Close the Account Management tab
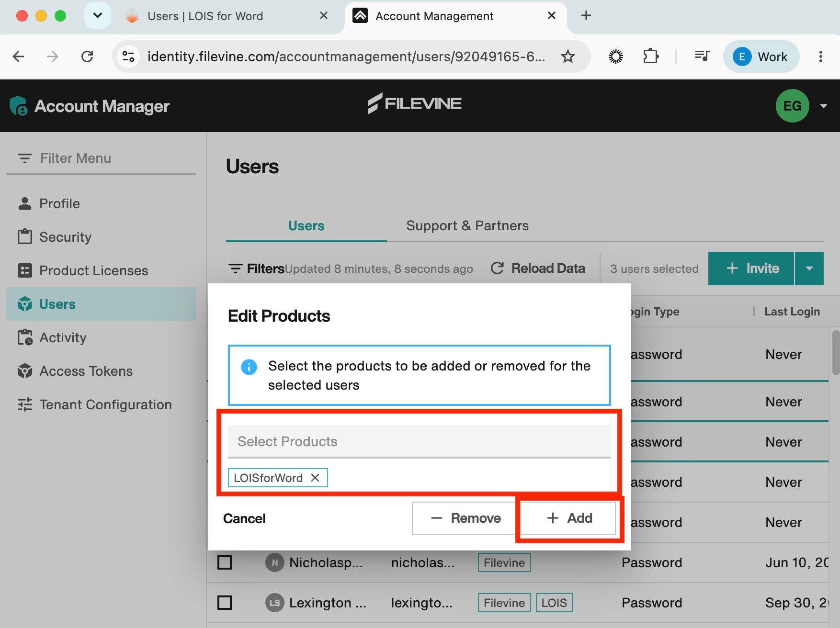Image resolution: width=840 pixels, height=628 pixels. coord(552,16)
